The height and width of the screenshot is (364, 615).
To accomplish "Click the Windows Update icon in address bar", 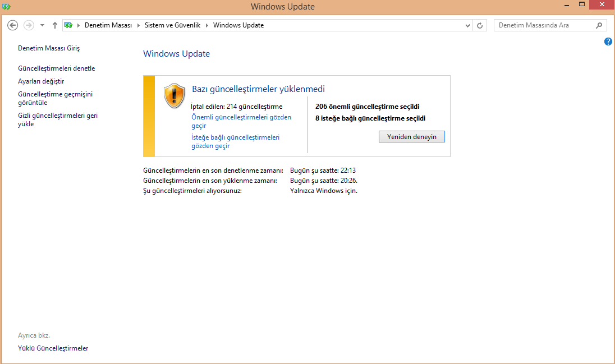I will point(68,25).
